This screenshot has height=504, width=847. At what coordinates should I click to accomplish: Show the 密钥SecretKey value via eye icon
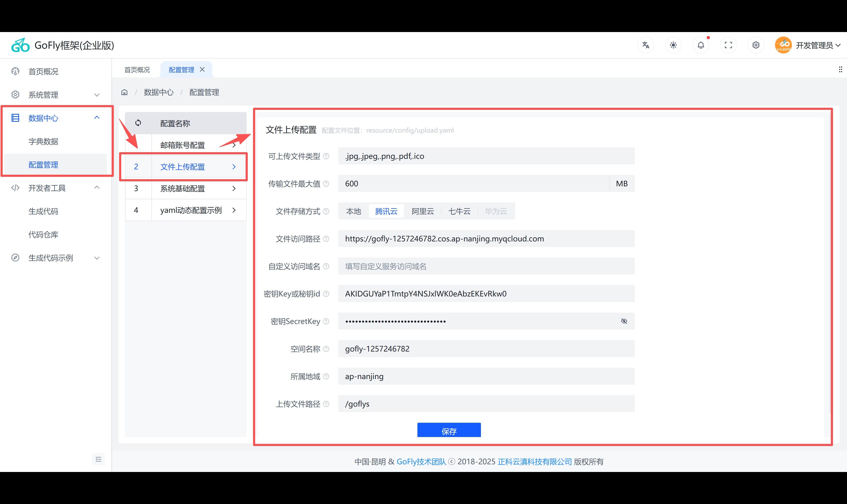tap(624, 321)
